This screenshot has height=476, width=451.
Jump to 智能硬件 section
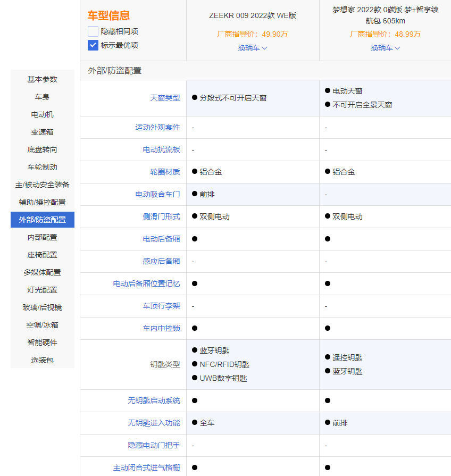pos(43,343)
